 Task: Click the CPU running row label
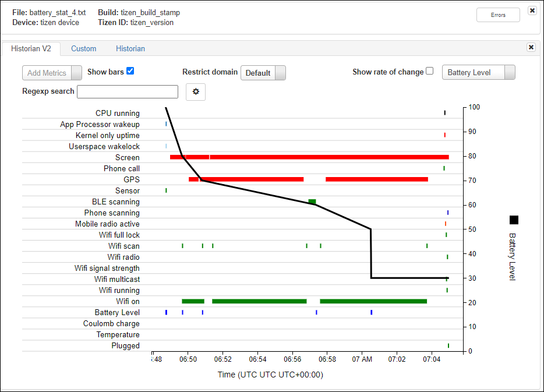(117, 113)
